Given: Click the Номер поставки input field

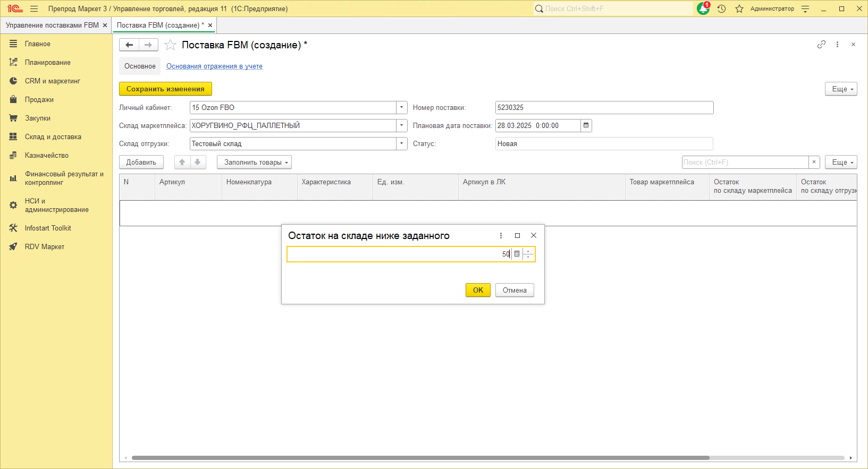Looking at the screenshot, I should click(x=604, y=108).
